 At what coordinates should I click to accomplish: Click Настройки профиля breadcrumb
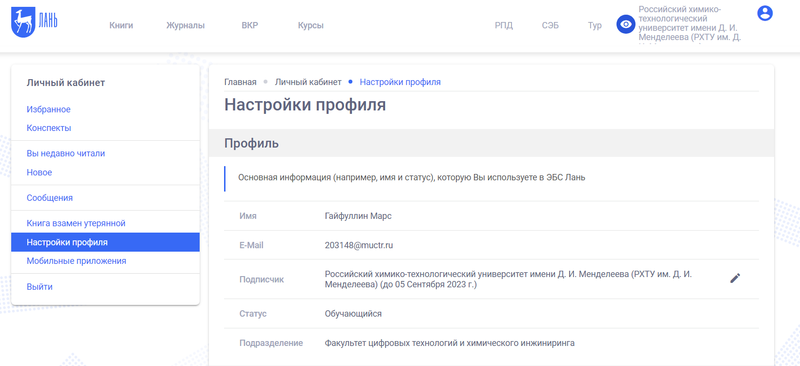[400, 82]
